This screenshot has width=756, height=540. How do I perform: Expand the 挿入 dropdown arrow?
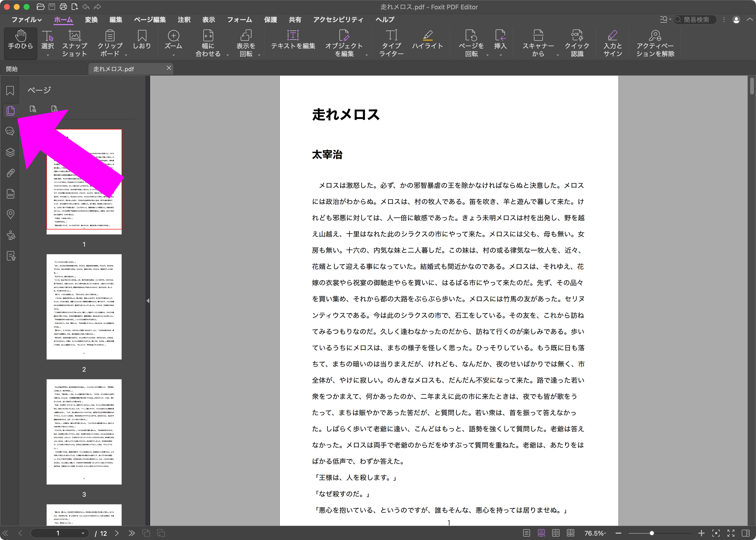click(500, 55)
